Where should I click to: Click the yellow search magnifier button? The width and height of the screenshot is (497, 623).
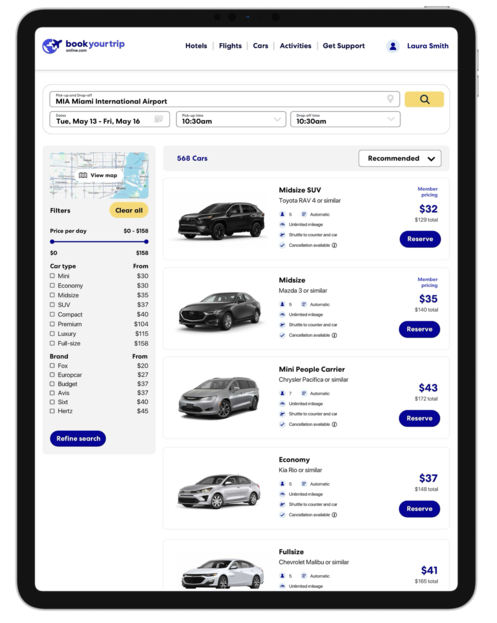pyautogui.click(x=424, y=99)
